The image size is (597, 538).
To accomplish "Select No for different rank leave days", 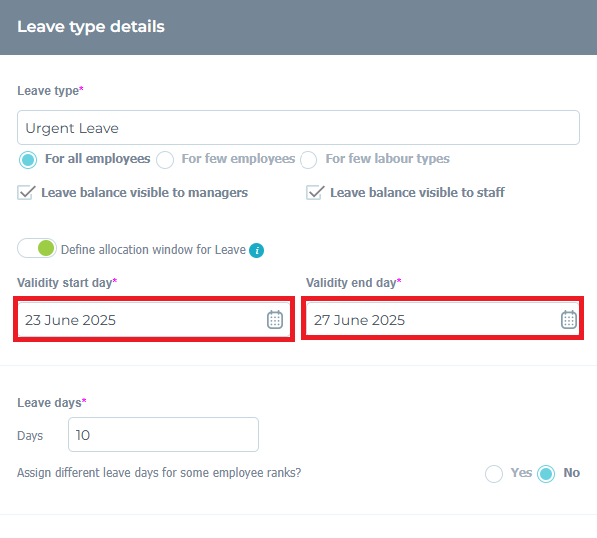I will pyautogui.click(x=546, y=474).
